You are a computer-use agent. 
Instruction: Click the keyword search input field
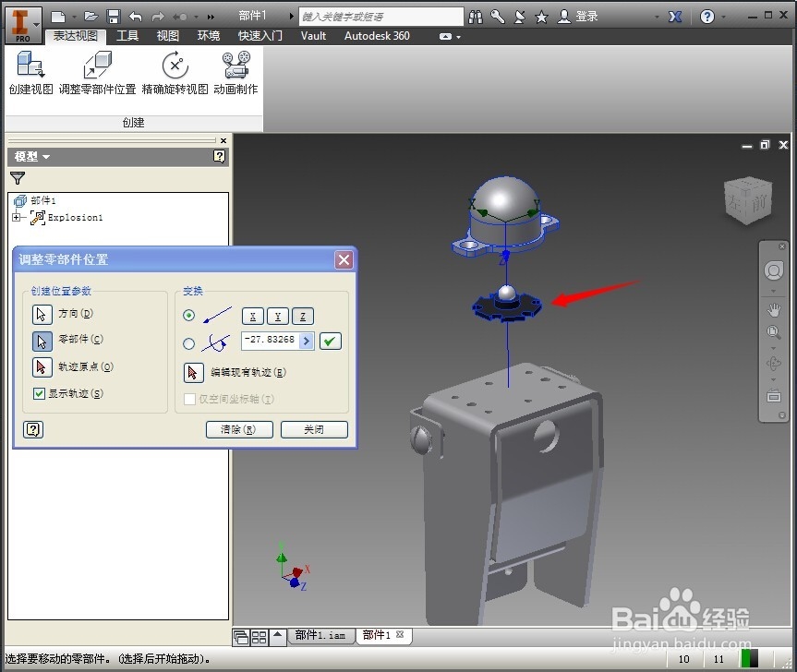[x=381, y=17]
